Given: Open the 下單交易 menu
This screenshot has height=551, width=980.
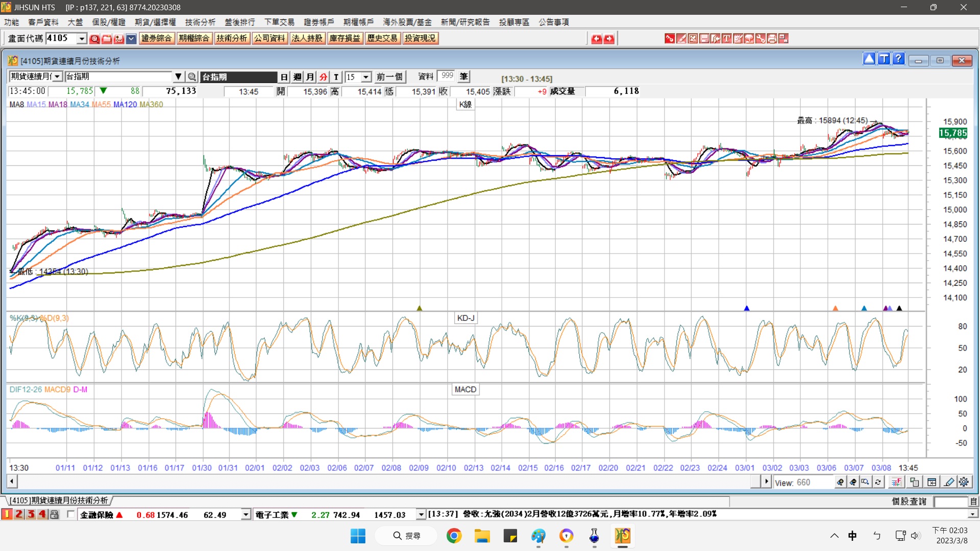Looking at the screenshot, I should (x=279, y=22).
